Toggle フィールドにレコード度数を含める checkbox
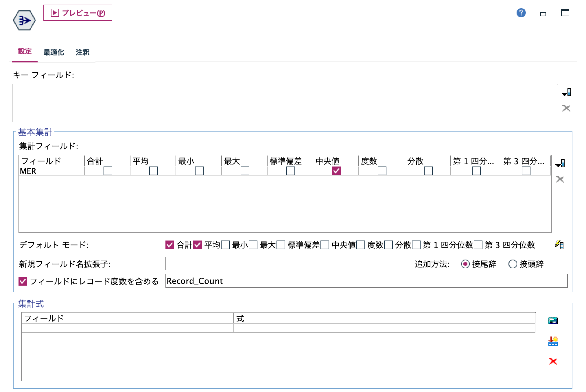The height and width of the screenshot is (392, 586). click(x=23, y=281)
